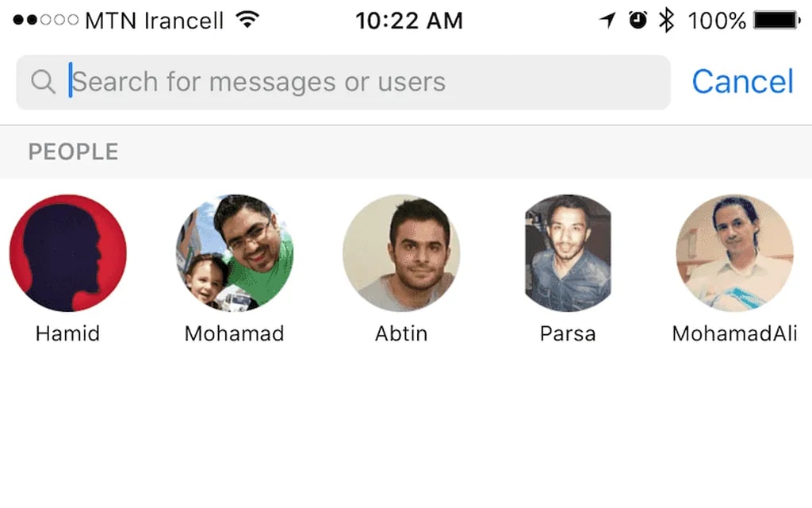
Task: Open Hamid's silhouette profile picture
Action: click(x=68, y=252)
